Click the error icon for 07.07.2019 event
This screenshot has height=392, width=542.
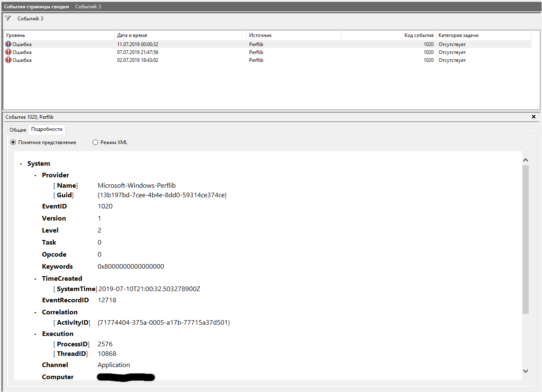pos(8,52)
